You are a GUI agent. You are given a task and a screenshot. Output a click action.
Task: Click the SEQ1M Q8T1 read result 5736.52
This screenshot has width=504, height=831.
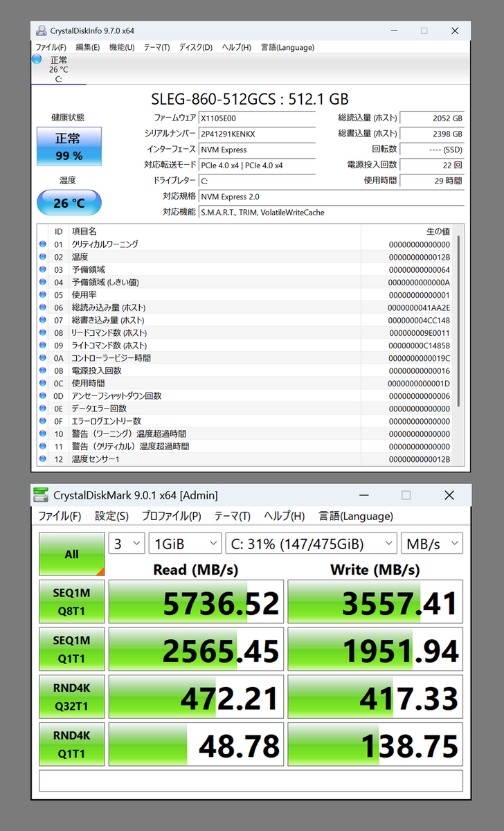click(x=196, y=602)
